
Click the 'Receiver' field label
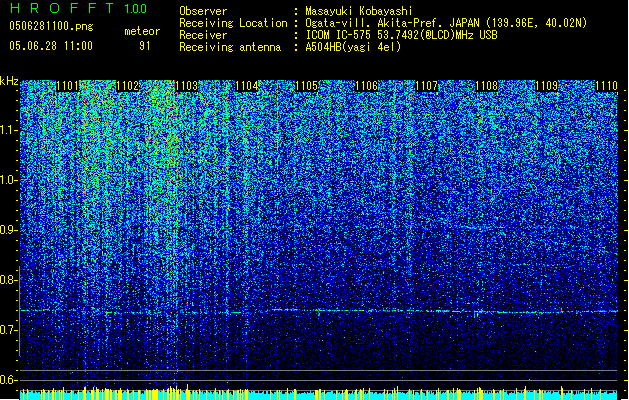click(x=203, y=35)
